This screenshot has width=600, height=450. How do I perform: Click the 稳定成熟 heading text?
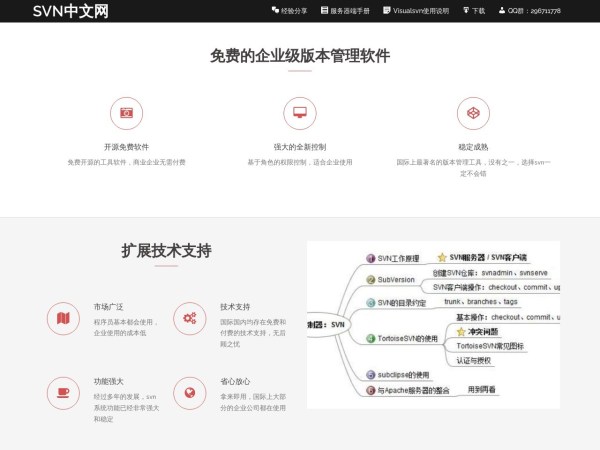pyautogui.click(x=473, y=146)
